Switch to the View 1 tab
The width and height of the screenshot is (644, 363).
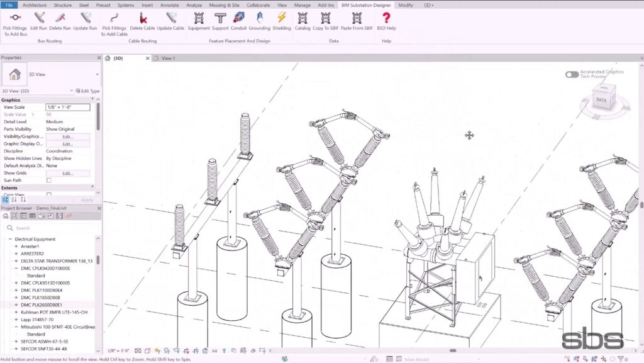click(x=168, y=57)
